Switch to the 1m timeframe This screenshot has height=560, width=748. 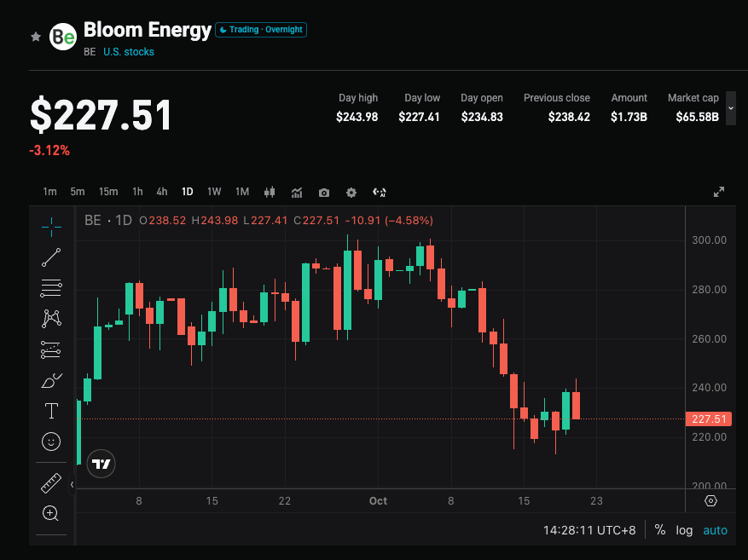tap(49, 192)
